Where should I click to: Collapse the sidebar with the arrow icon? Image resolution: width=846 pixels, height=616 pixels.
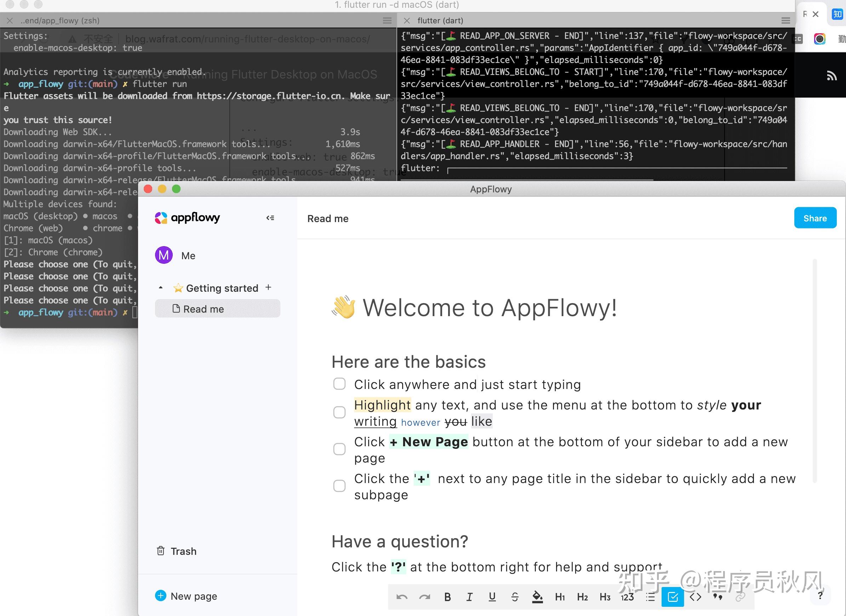pos(270,217)
